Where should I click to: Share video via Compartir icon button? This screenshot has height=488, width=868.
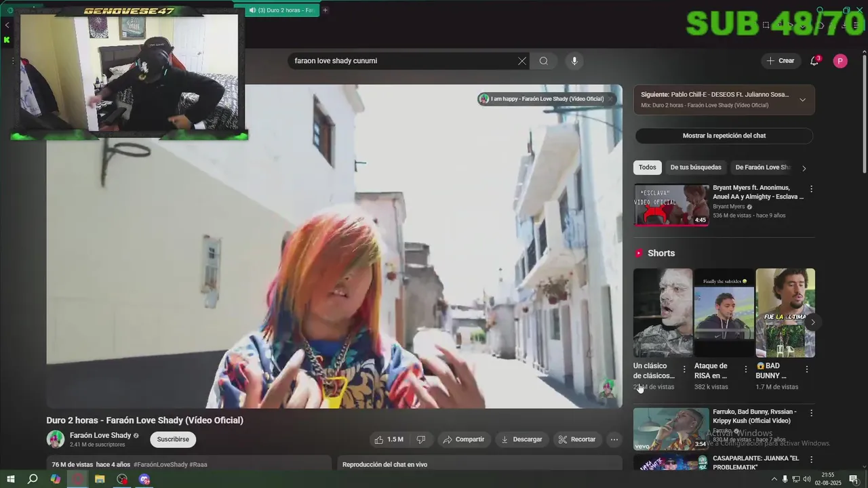[464, 439]
